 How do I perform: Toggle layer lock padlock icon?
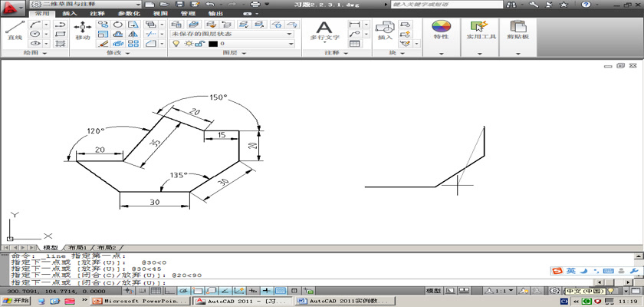pyautogui.click(x=199, y=43)
